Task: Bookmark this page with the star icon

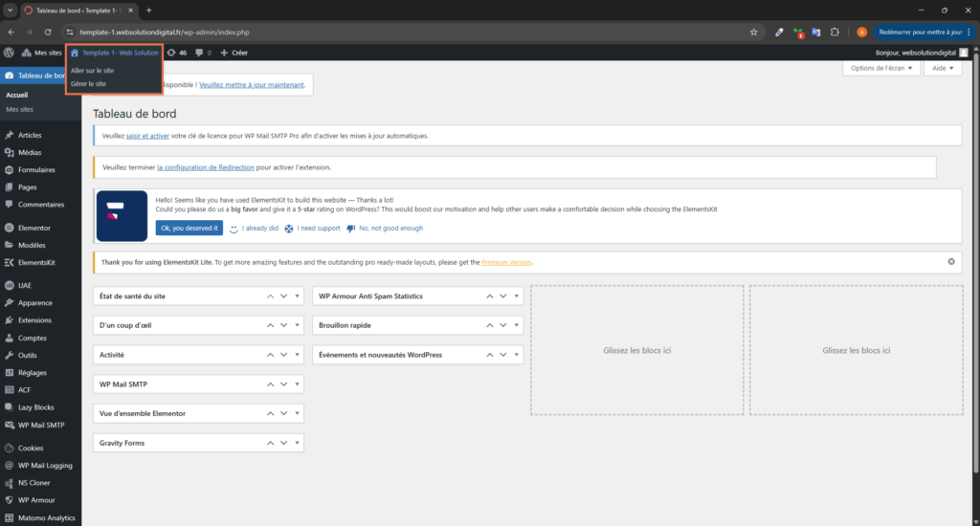Action: (x=754, y=32)
